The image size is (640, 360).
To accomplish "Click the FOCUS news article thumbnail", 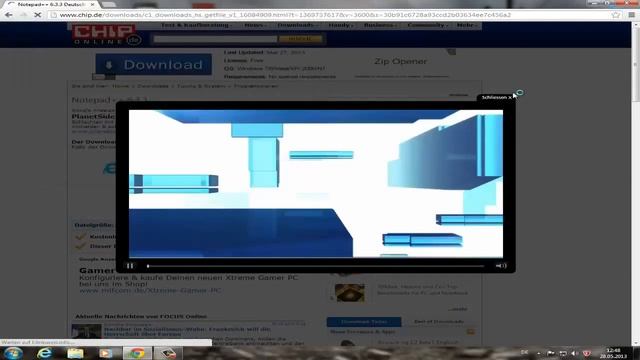I will [86, 331].
